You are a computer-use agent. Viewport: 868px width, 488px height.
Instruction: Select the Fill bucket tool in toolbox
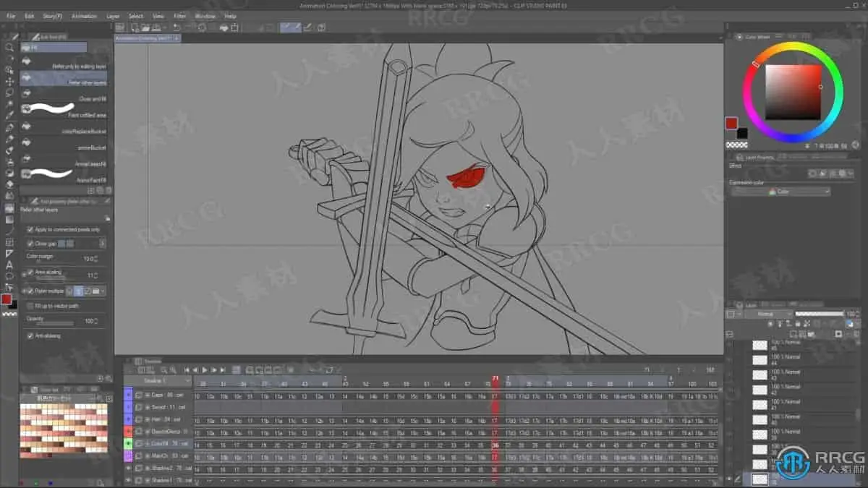pos(9,207)
